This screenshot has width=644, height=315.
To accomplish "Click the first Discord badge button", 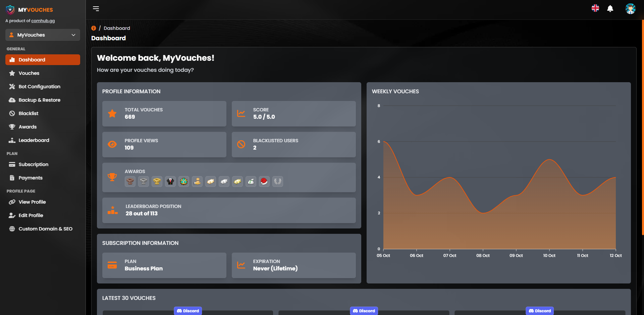I will [x=188, y=311].
